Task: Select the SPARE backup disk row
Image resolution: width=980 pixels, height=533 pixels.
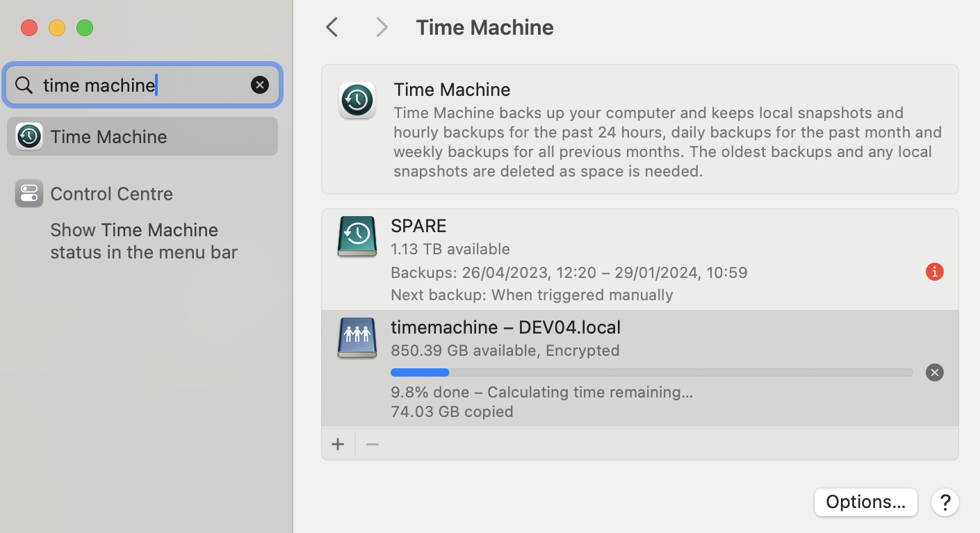Action: coord(639,260)
